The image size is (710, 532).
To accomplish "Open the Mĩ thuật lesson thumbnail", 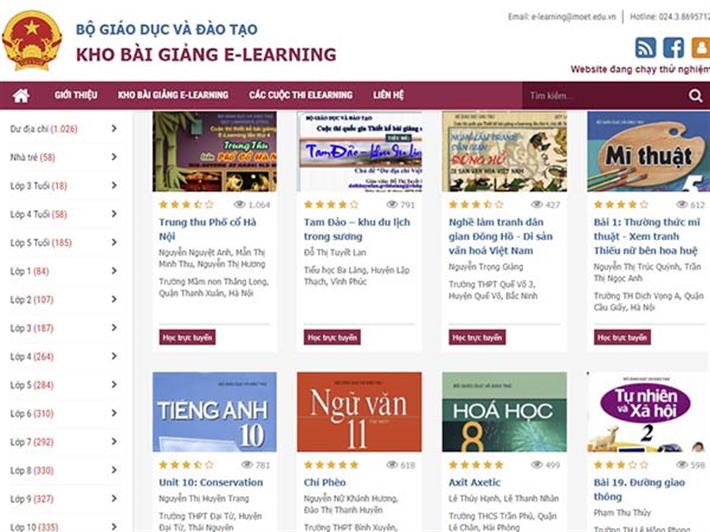I will [648, 152].
